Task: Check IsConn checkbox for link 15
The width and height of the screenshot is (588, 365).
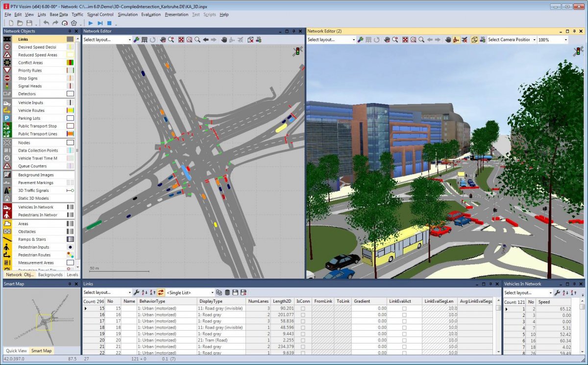Action: (x=302, y=309)
